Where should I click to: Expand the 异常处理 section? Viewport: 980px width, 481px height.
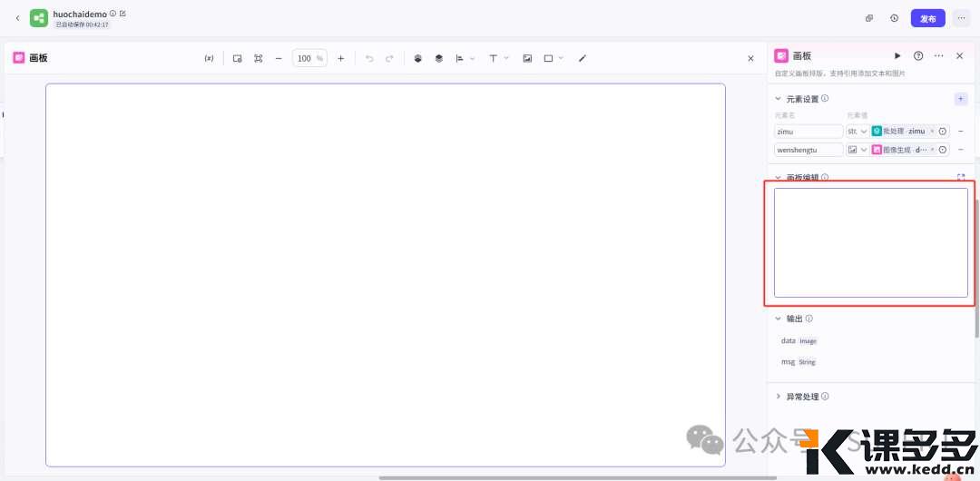pos(778,397)
